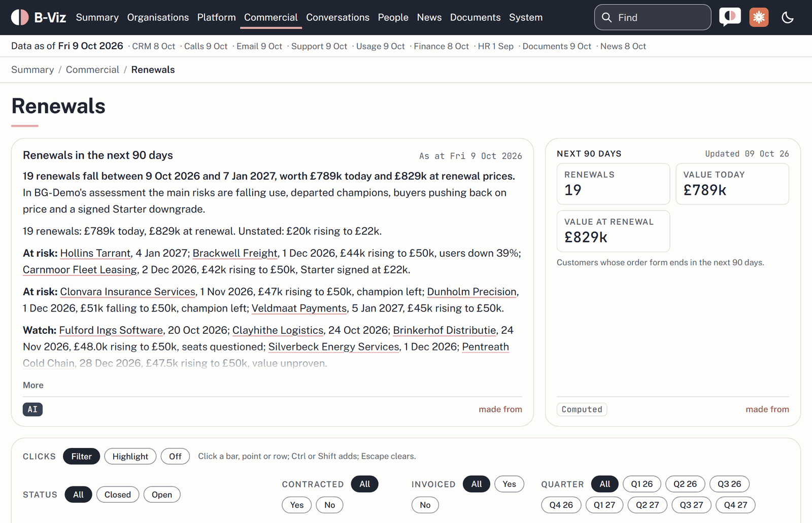Click the Commercial breadcrumb link
Viewport: 812px width, 523px height.
tap(92, 69)
